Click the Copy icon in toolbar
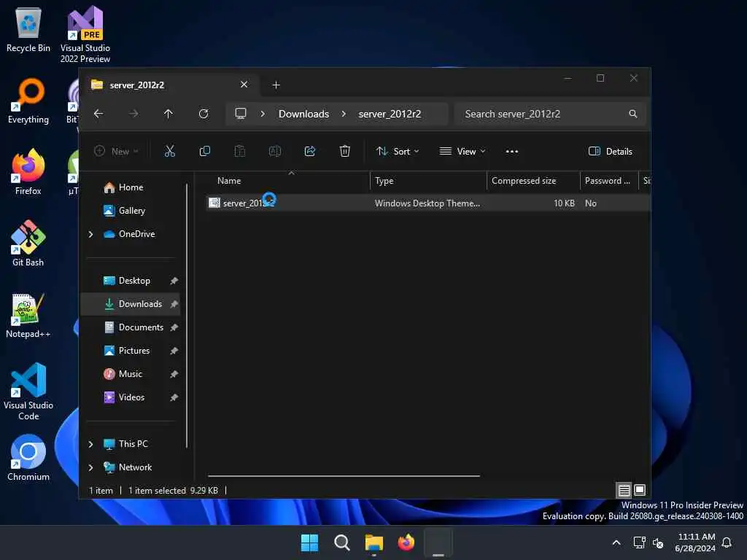The image size is (747, 560). coord(205,152)
